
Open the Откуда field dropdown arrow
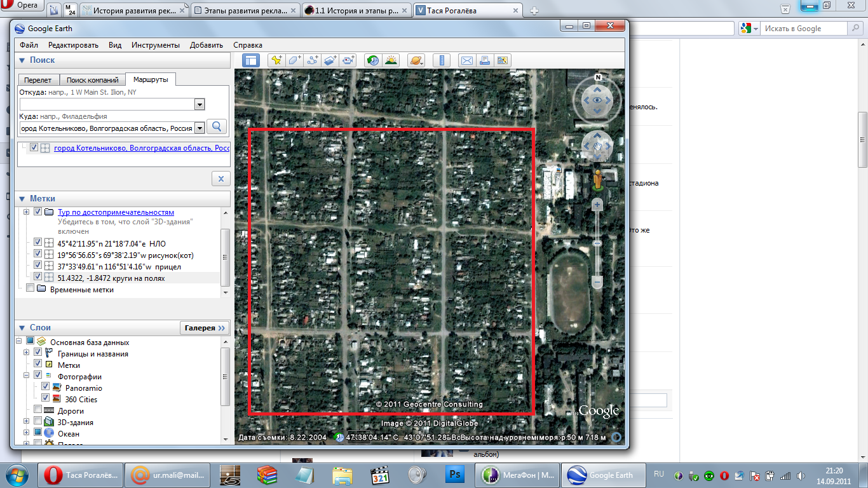[x=200, y=104]
